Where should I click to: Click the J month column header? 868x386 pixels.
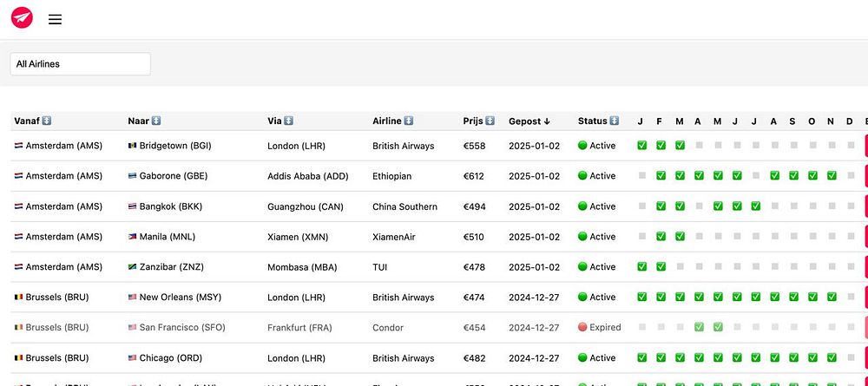point(641,121)
